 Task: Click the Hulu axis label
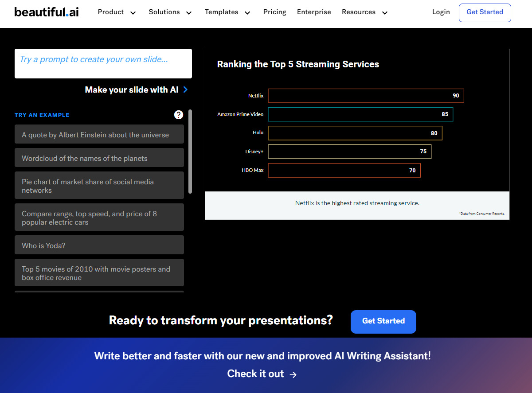pos(258,133)
